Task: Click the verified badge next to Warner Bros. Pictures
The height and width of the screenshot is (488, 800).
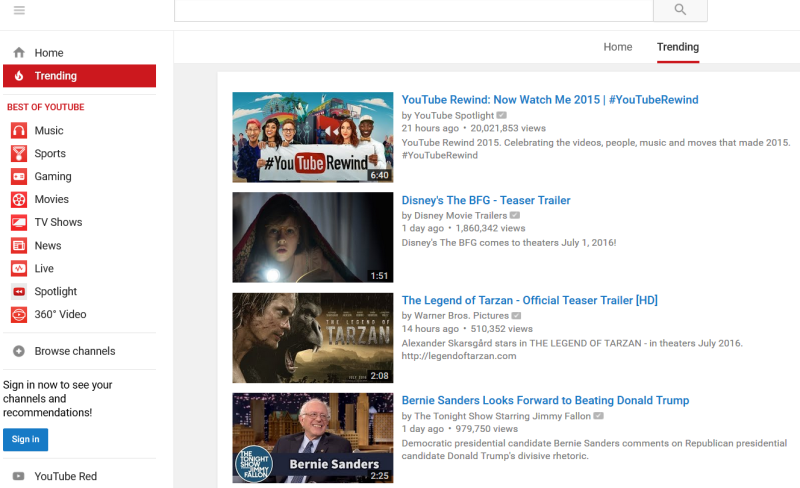Action: pos(516,315)
